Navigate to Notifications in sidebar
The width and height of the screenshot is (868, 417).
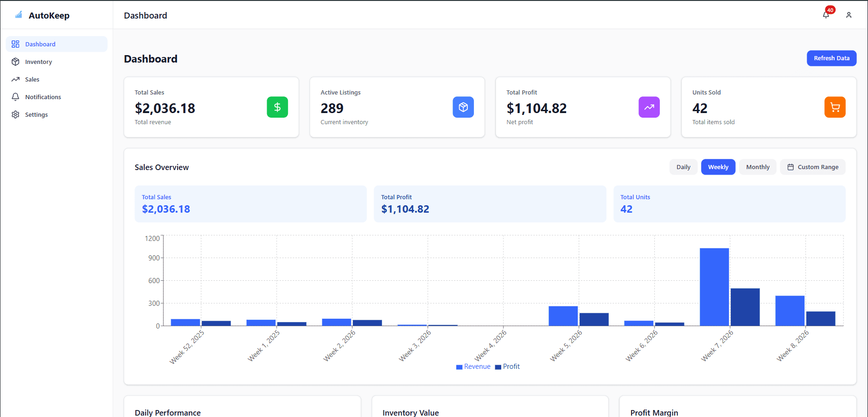click(43, 97)
